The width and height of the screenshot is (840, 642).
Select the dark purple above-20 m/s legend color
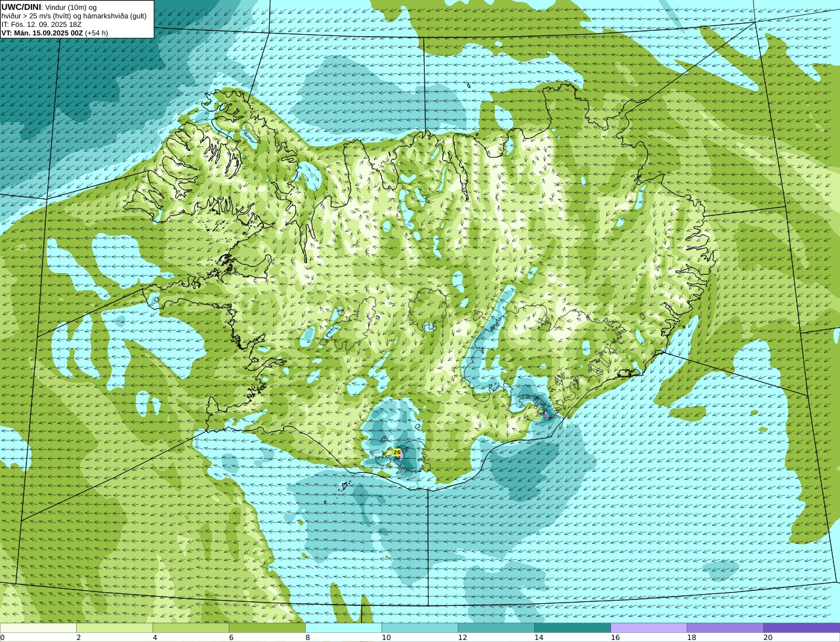pos(801,628)
